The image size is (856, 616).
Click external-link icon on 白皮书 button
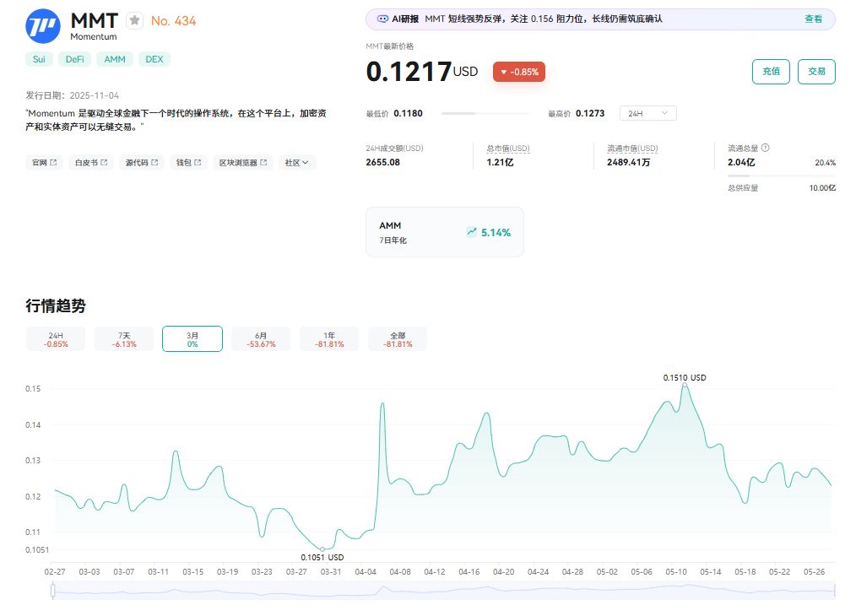coord(104,163)
